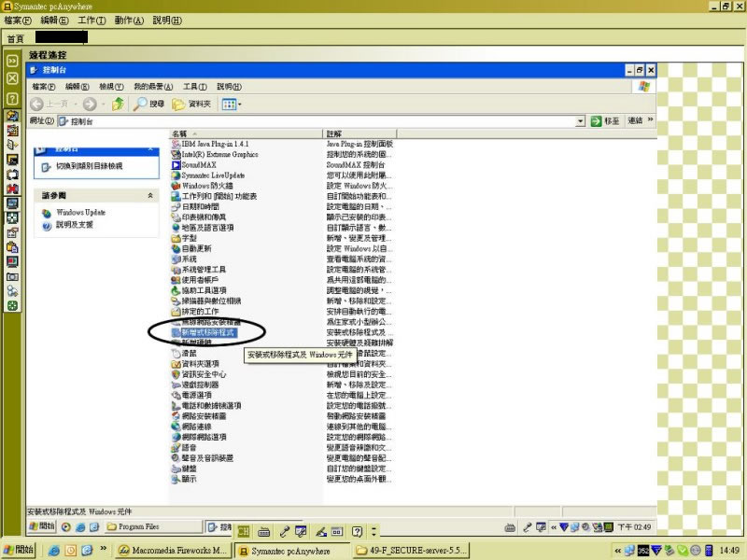Expand the 連結 links chevron
The image size is (747, 560).
click(650, 120)
